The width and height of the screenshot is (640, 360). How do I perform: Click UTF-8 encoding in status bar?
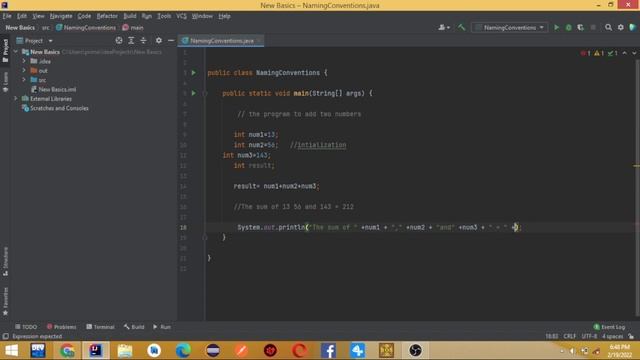(x=589, y=336)
